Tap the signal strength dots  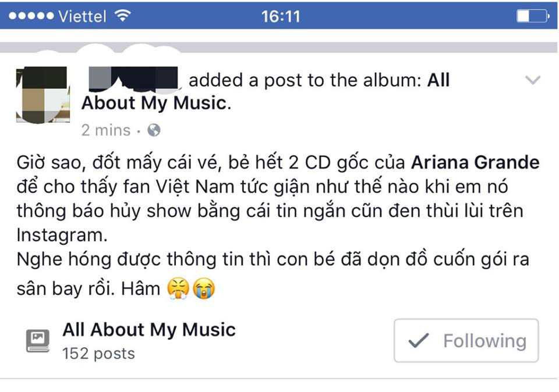point(31,16)
